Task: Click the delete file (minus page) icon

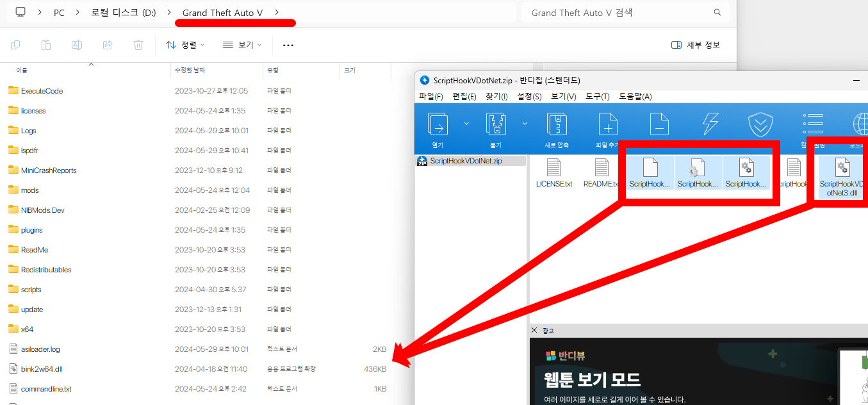Action: point(658,124)
